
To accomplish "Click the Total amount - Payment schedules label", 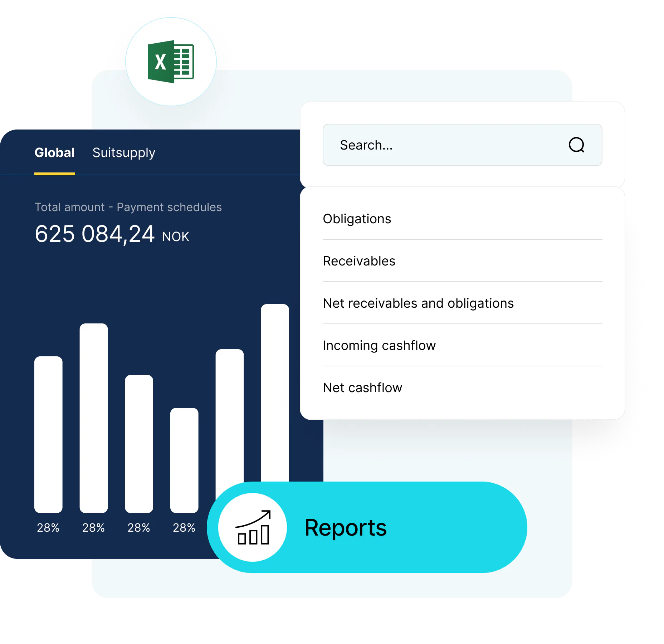I will pyautogui.click(x=128, y=207).
